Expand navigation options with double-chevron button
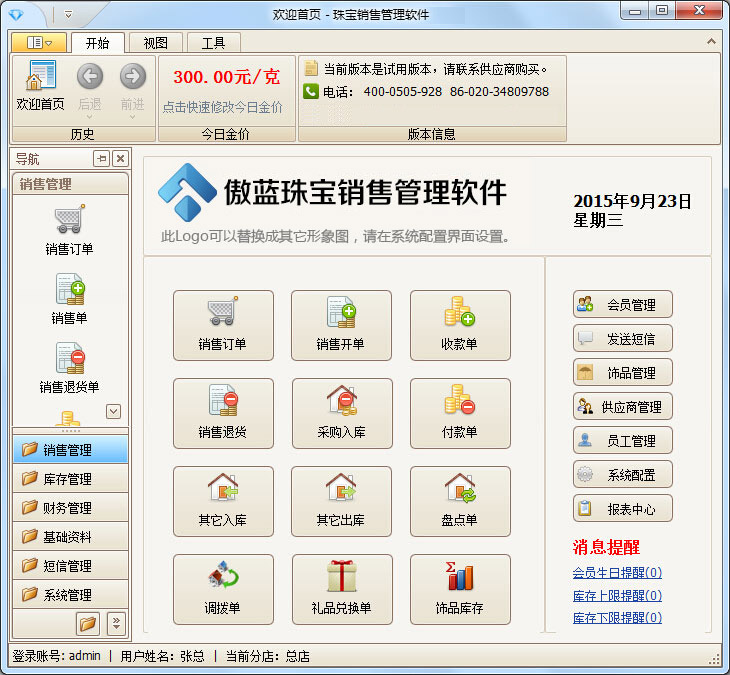Screen dimensions: 730x675 pyautogui.click(x=116, y=624)
